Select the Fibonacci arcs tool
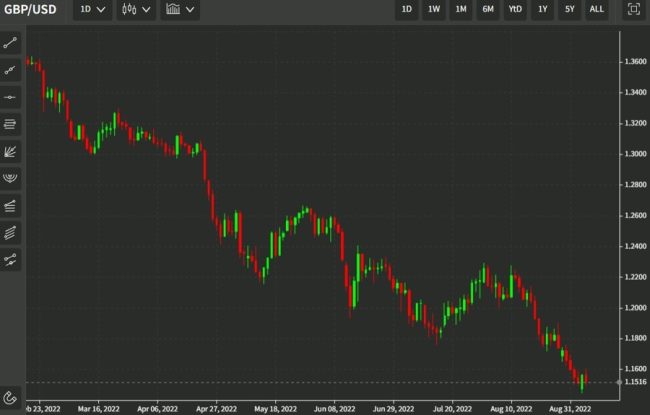650x415 pixels. click(10, 178)
